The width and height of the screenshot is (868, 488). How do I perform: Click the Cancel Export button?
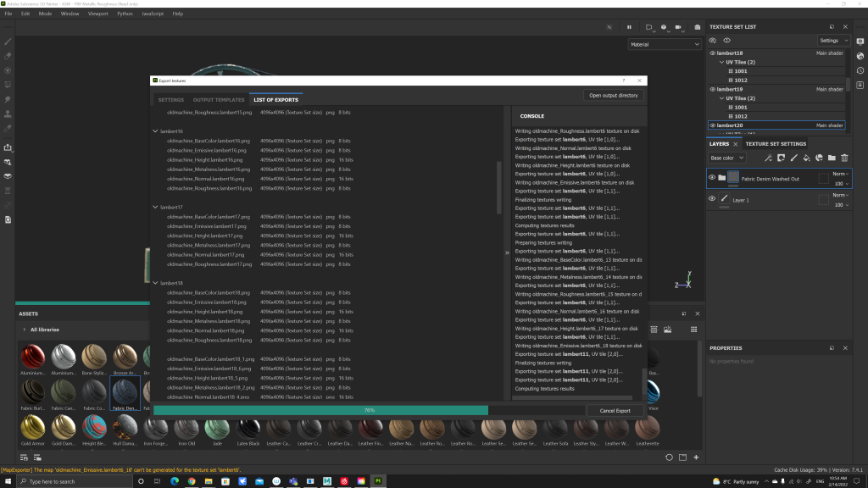pos(616,410)
